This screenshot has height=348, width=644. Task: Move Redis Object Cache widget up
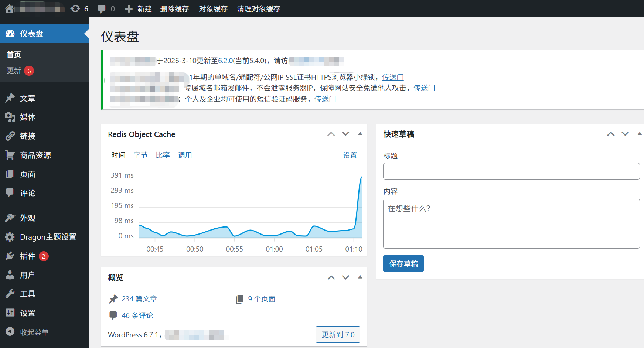click(x=331, y=134)
